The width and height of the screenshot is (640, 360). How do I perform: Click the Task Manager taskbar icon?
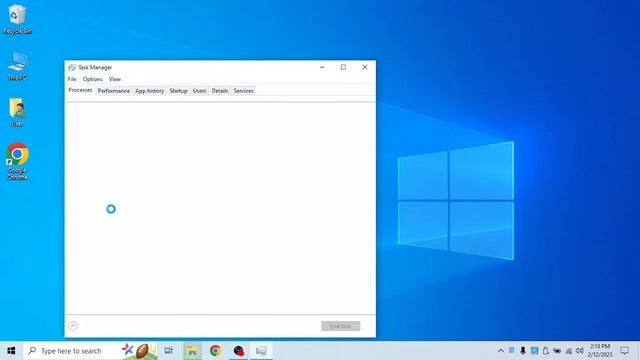tap(261, 351)
